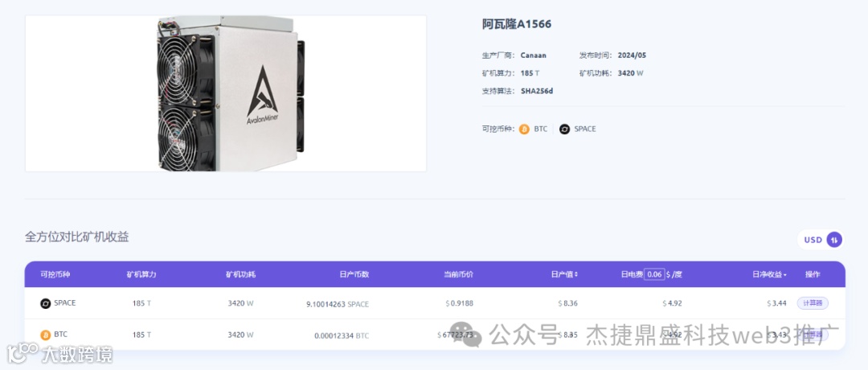Open the calculator for the SPACE row
Viewport: 868px width, 370px height.
(x=813, y=303)
